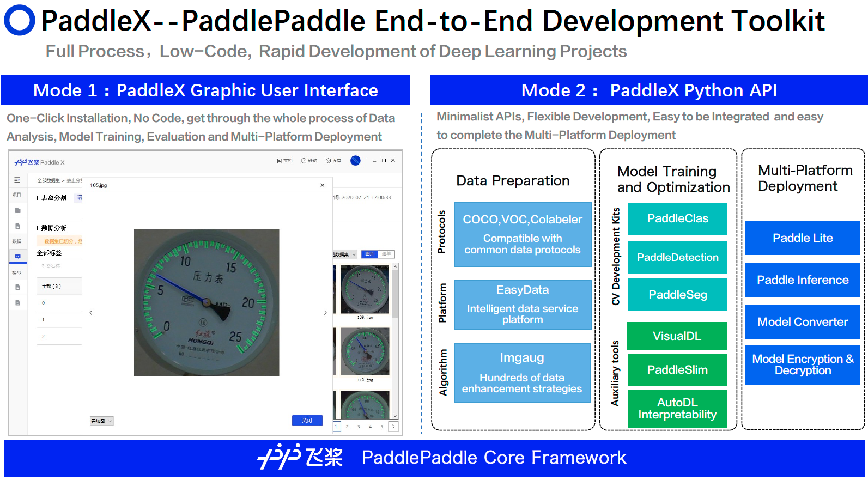Open the folder icon under 项目 in sidebar
This screenshot has width=868, height=480.
[17, 210]
